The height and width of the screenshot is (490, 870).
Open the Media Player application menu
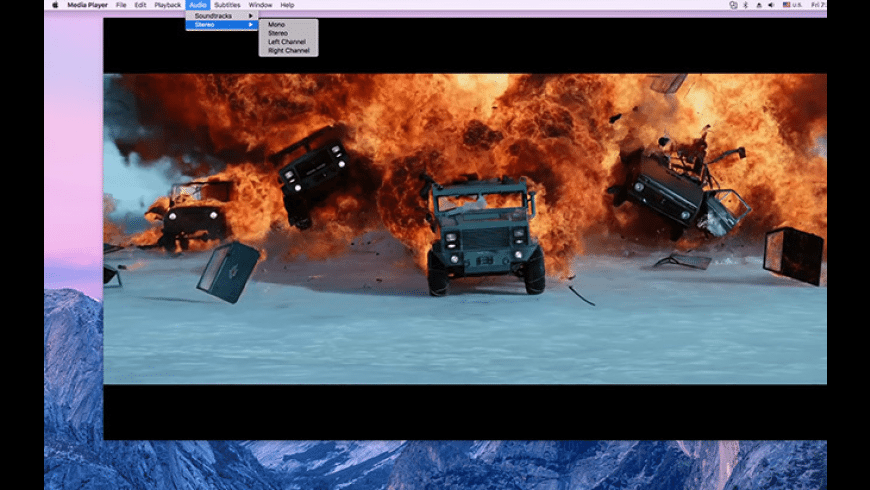(x=88, y=5)
